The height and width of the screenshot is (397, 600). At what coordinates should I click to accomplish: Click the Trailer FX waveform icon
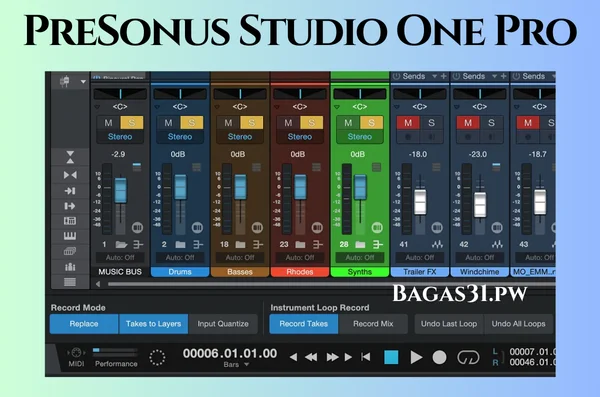coord(437,244)
